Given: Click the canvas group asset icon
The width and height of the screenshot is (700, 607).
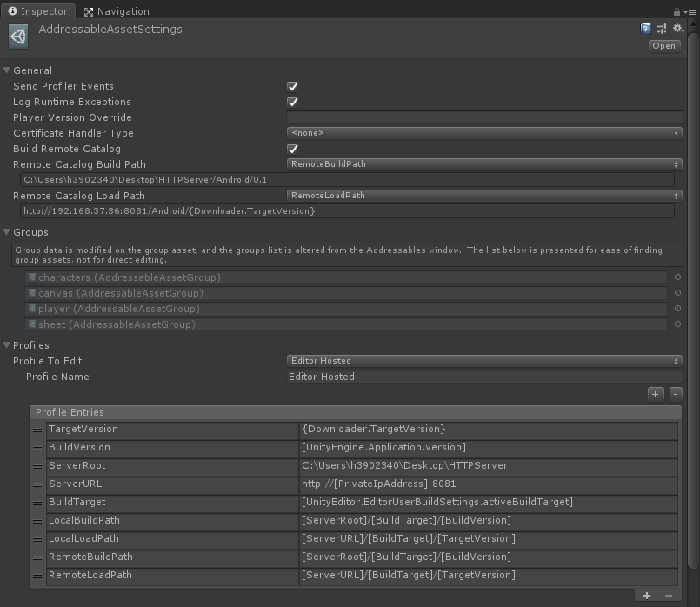Looking at the screenshot, I should point(31,293).
